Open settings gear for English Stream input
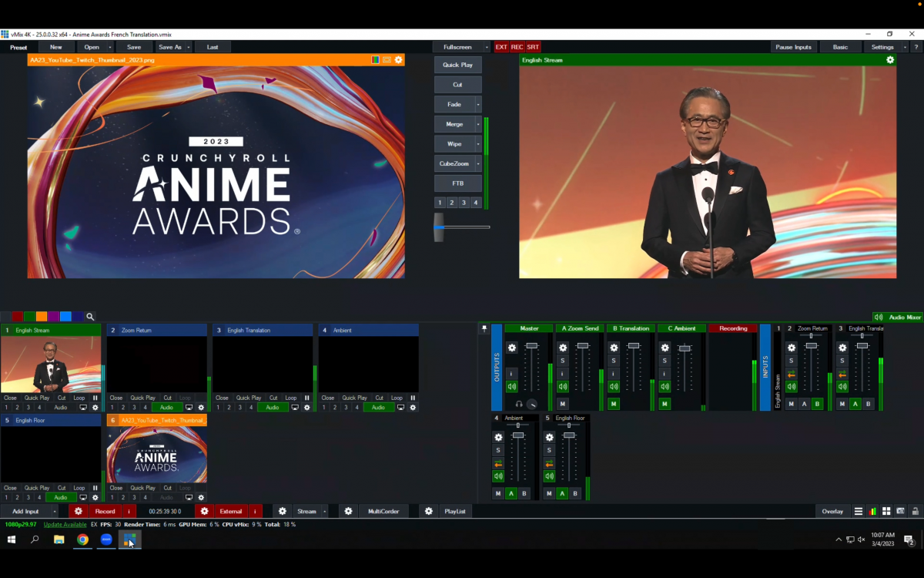This screenshot has width=924, height=578. click(95, 408)
